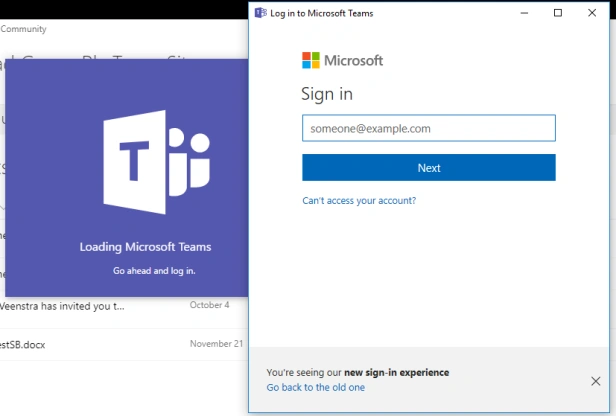
Task: Click the Teams logo on the loading splash
Action: (156, 162)
